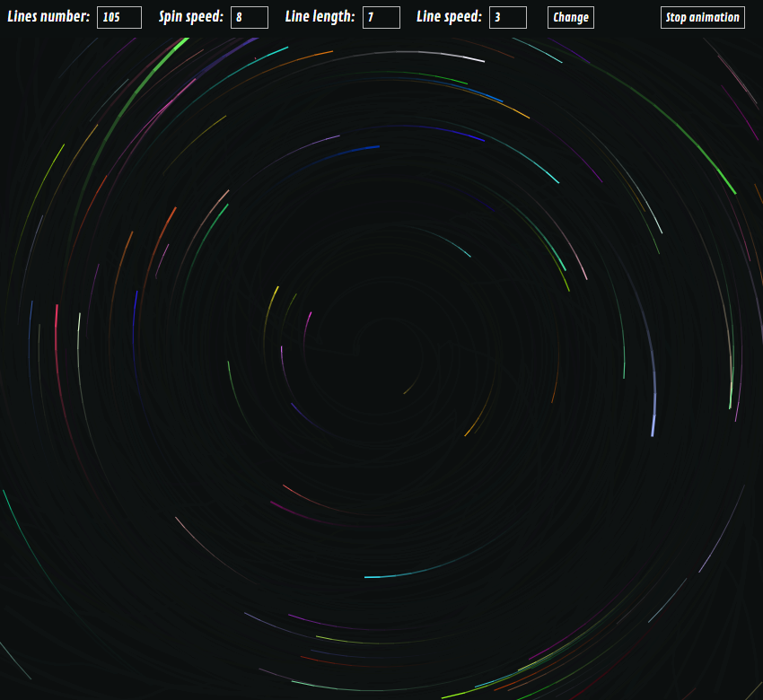Select the number 8 for Spin speed
The width and height of the screenshot is (763, 700).
tap(241, 17)
